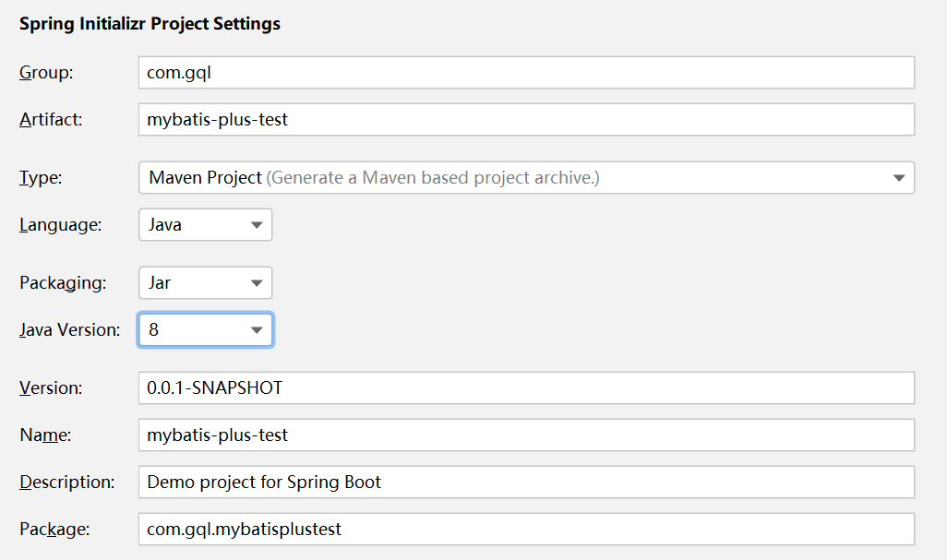Click the Description field with Demo project text
The image size is (947, 560).
[x=526, y=482]
